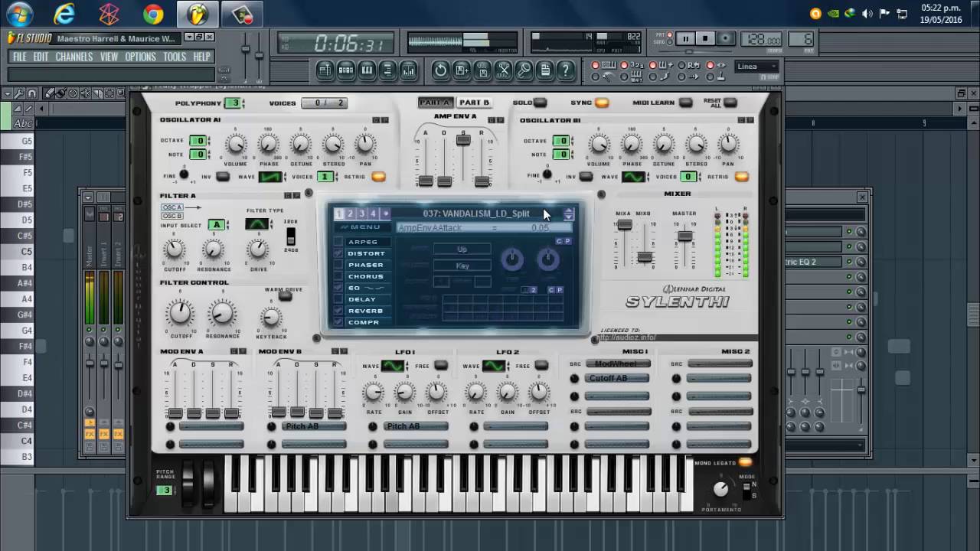Click the TOOLS menu item
Screen dimensions: 980x551
point(175,57)
